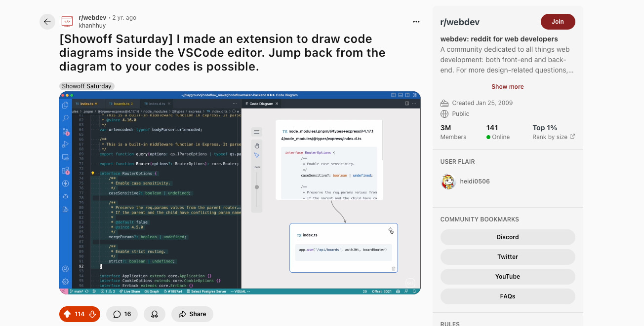Screen dimensions: 644x326
Task: Select the pointer tool in the diagram
Action: 256,155
